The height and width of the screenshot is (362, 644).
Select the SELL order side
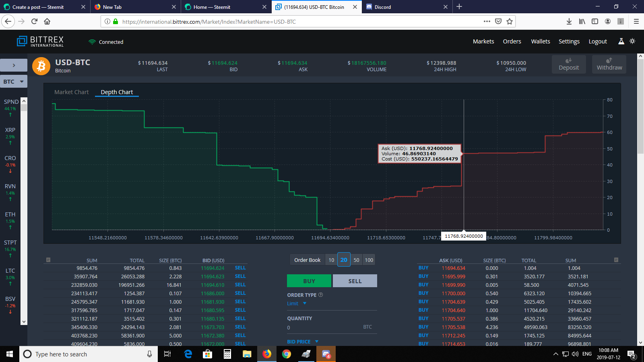(x=355, y=281)
